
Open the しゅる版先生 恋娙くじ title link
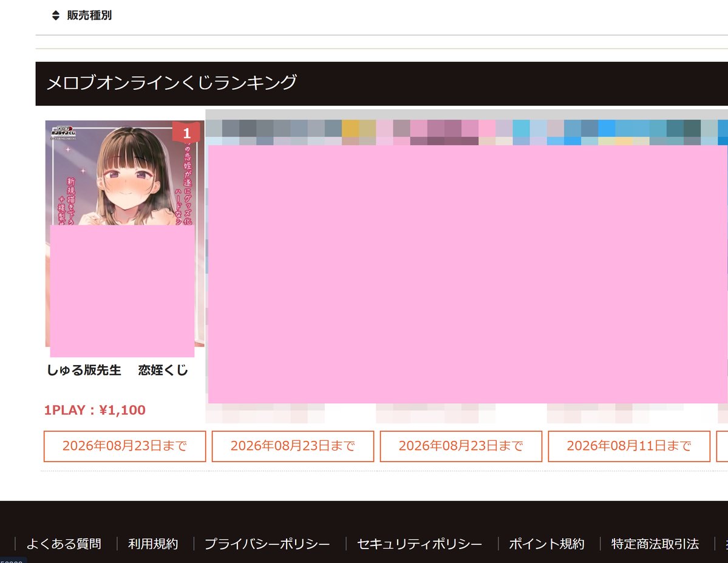tap(117, 370)
